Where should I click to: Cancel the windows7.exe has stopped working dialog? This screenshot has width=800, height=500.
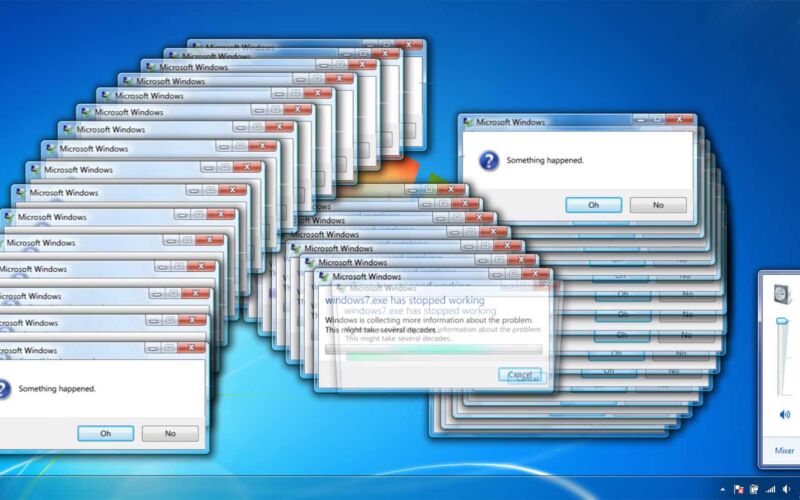click(x=520, y=374)
